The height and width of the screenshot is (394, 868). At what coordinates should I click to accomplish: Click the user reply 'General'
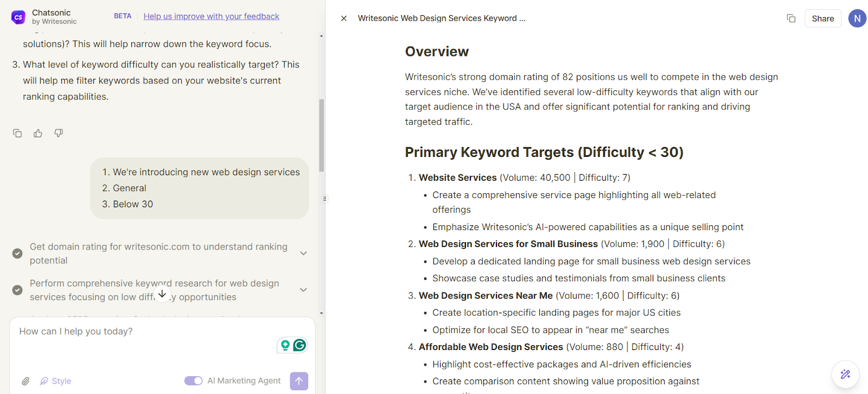130,188
